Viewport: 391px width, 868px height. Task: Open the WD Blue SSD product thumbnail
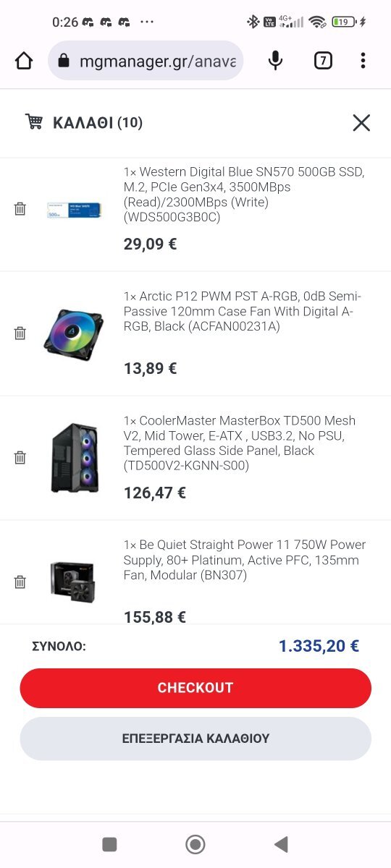pos(72,210)
